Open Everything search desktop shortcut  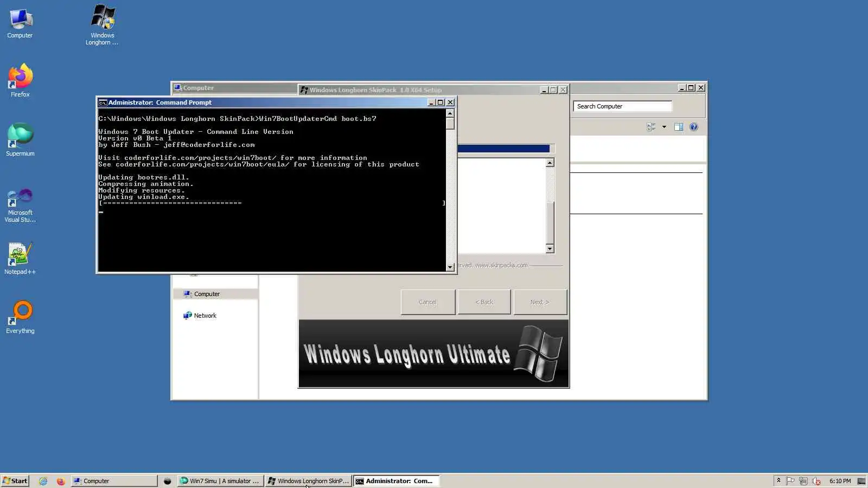pyautogui.click(x=20, y=317)
